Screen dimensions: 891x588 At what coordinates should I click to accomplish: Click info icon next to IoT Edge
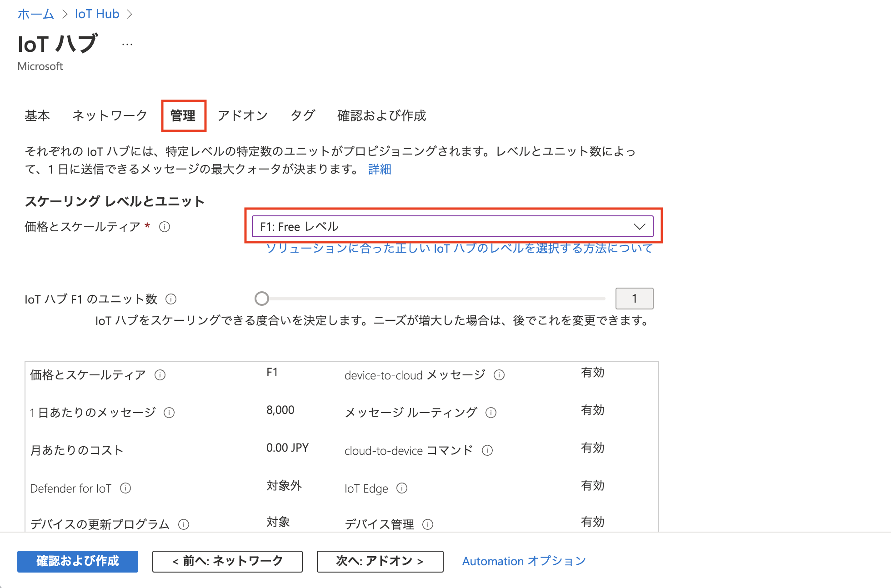(402, 488)
